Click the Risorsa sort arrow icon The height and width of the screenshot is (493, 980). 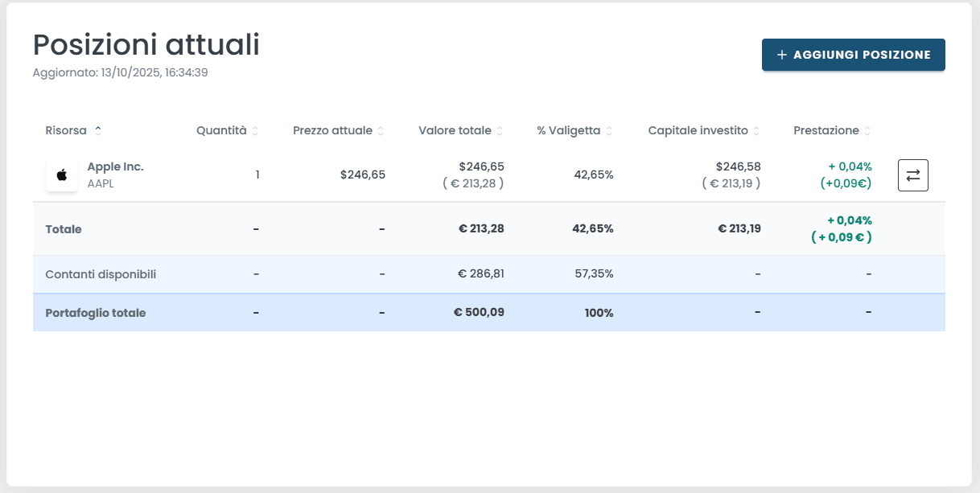(98, 130)
